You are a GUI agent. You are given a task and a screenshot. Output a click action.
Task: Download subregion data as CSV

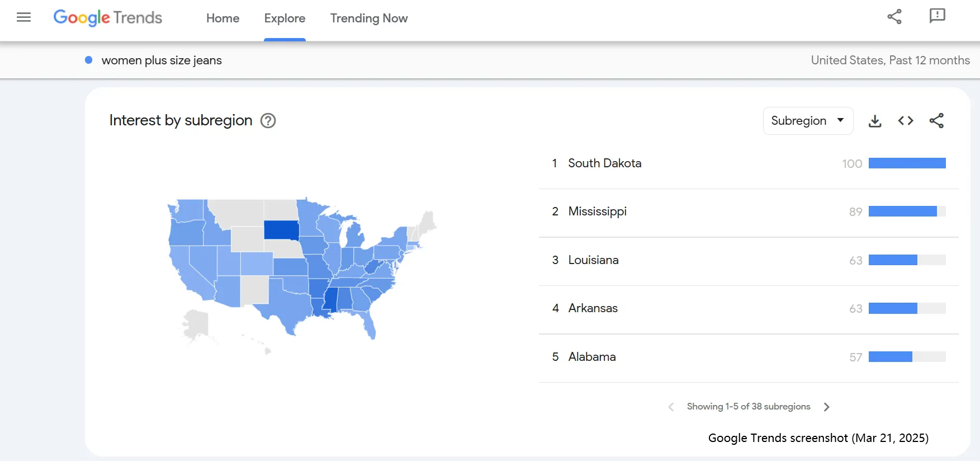[875, 121]
